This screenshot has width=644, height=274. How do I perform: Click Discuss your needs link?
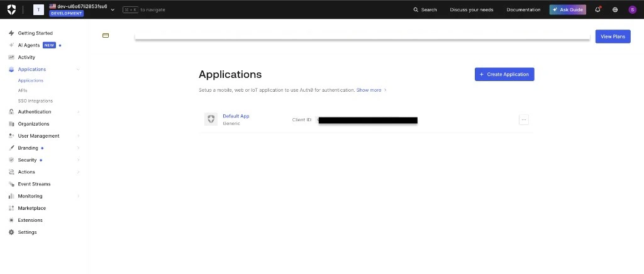(x=472, y=9)
